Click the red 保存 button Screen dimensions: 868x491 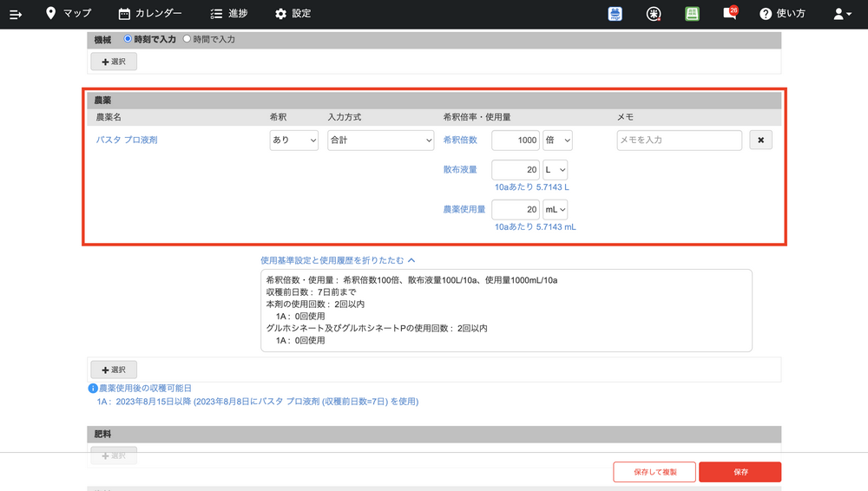pyautogui.click(x=740, y=472)
